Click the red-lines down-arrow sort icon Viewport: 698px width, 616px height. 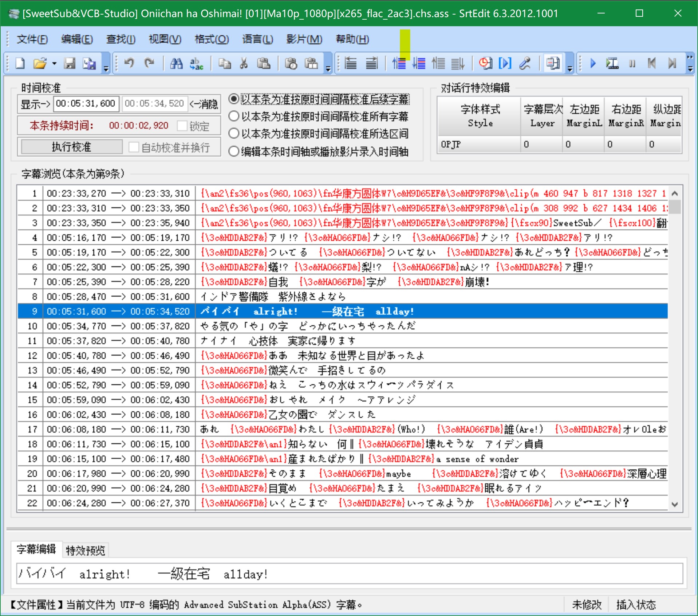coord(419,63)
